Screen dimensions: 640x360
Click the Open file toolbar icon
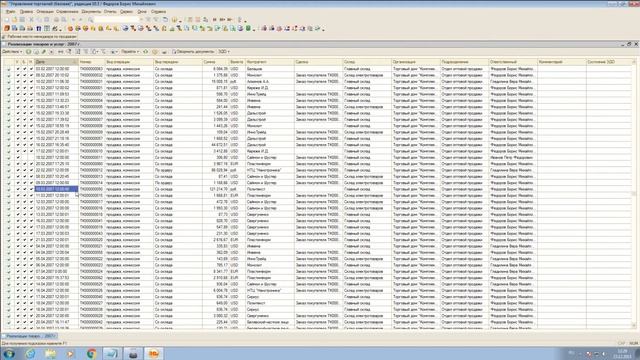tap(15, 20)
